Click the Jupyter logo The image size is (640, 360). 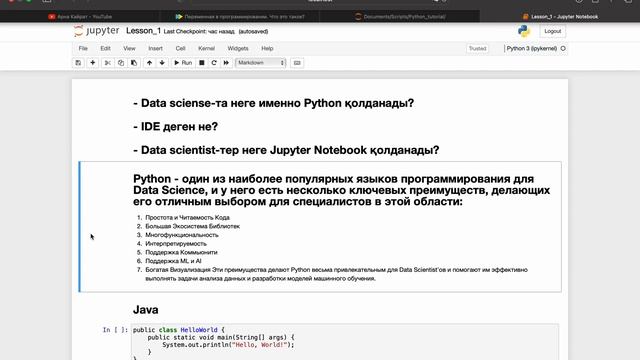point(96,31)
